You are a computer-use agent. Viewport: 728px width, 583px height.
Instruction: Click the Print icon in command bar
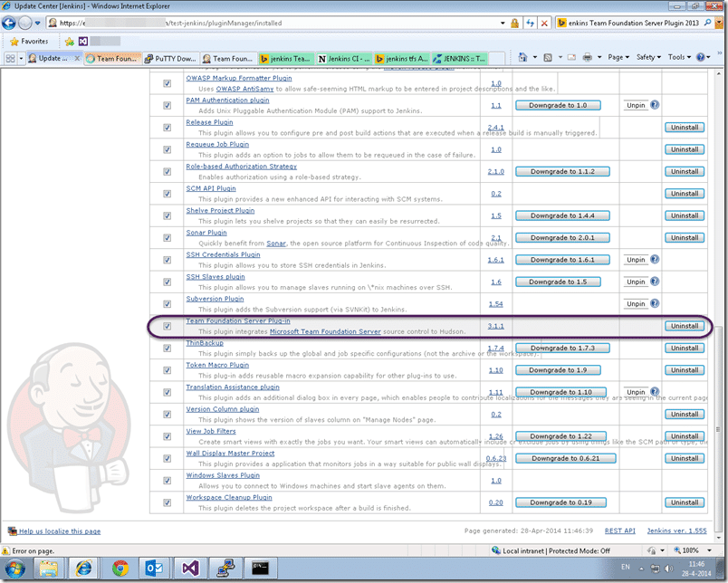[588, 57]
